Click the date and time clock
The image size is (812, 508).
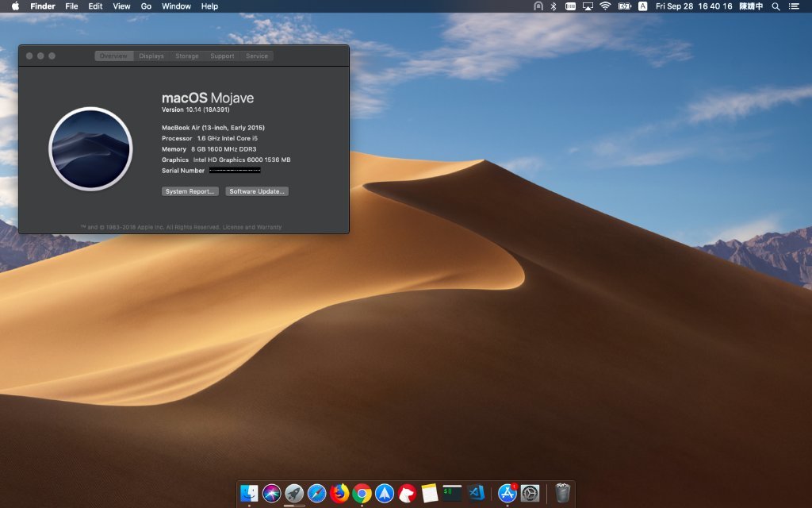[x=694, y=6]
